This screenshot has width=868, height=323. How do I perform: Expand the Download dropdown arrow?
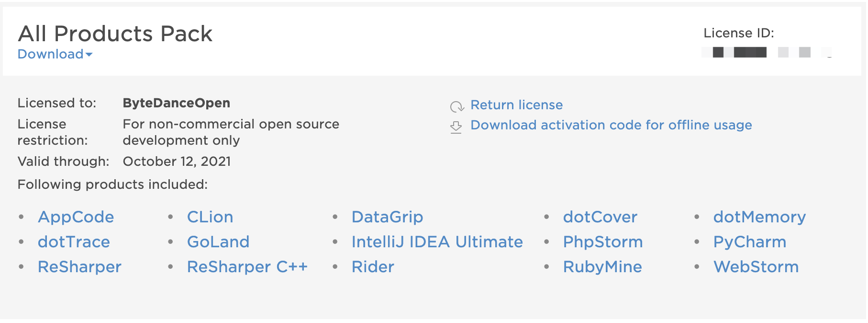click(x=89, y=55)
